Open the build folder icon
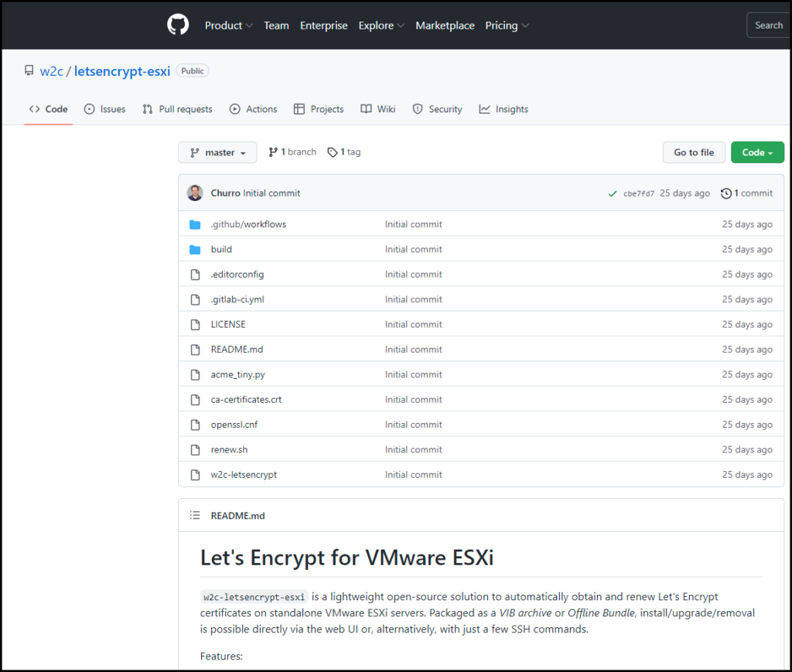The height and width of the screenshot is (672, 792). coord(196,249)
